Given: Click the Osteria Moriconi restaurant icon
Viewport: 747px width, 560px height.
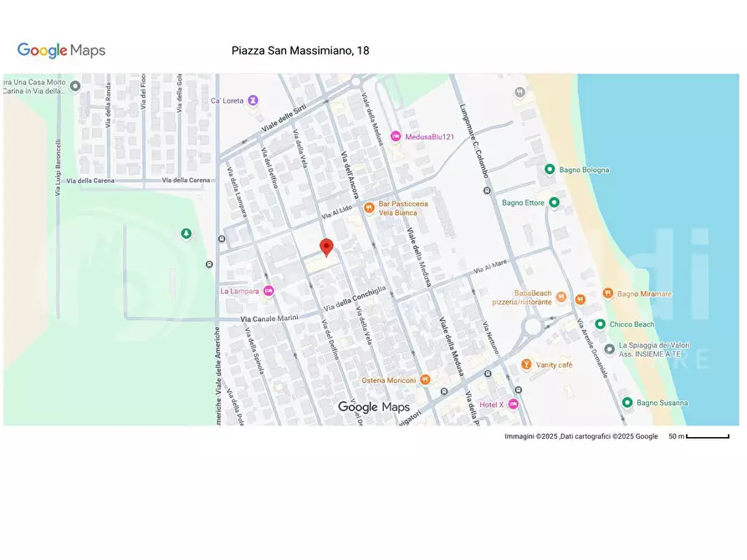Looking at the screenshot, I should tap(425, 380).
